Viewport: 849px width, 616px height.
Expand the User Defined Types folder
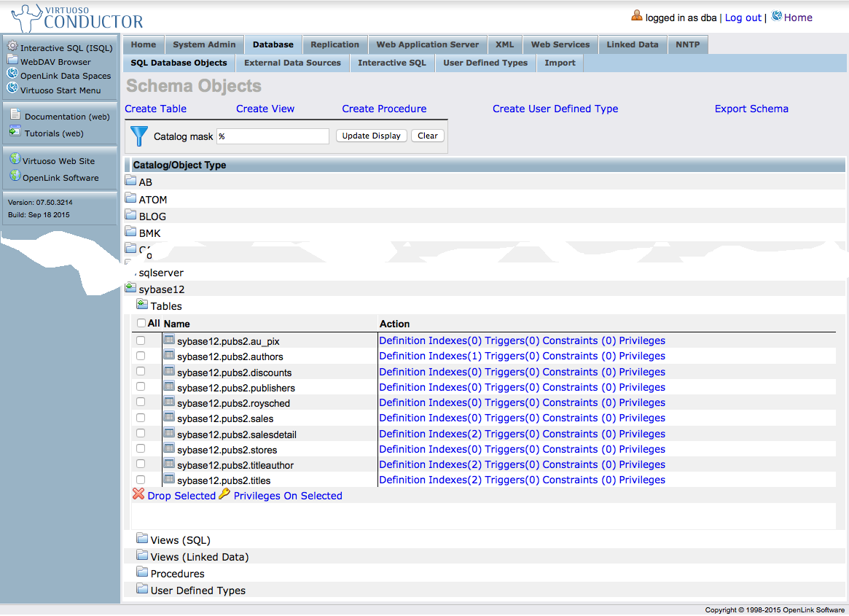(142, 588)
